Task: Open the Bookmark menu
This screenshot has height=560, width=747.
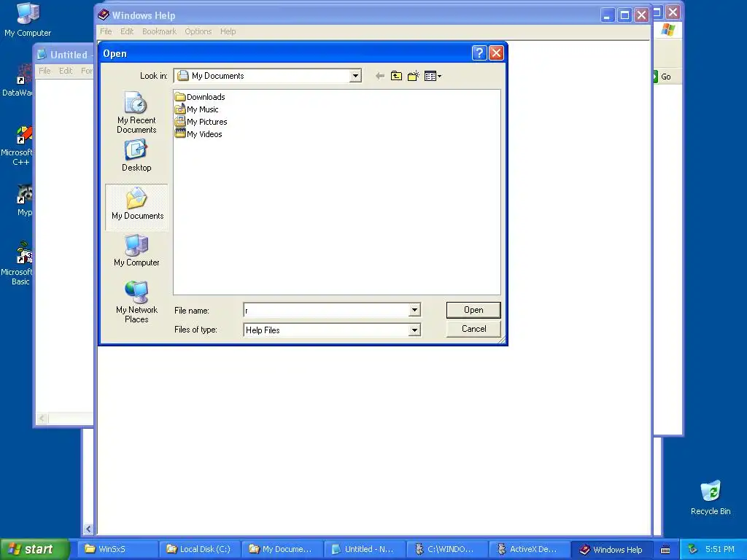Action: click(x=159, y=31)
